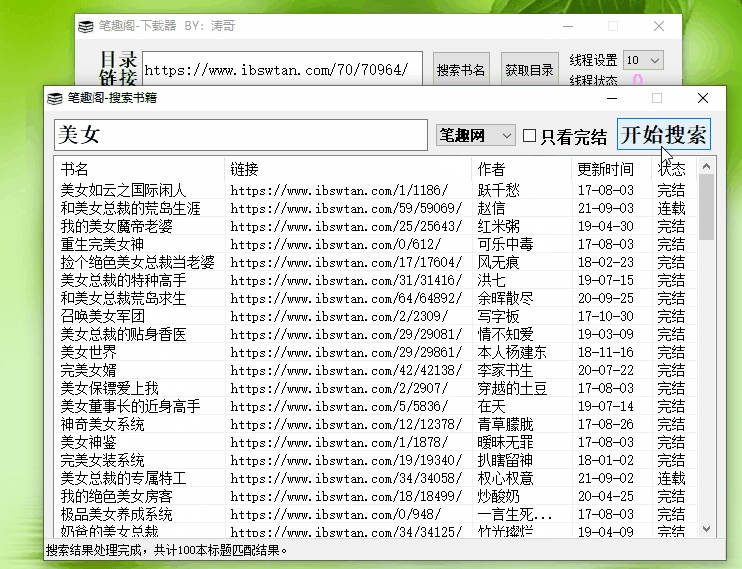Click the link ending in /59/59069/
Screen dimensions: 742x569
(346, 209)
